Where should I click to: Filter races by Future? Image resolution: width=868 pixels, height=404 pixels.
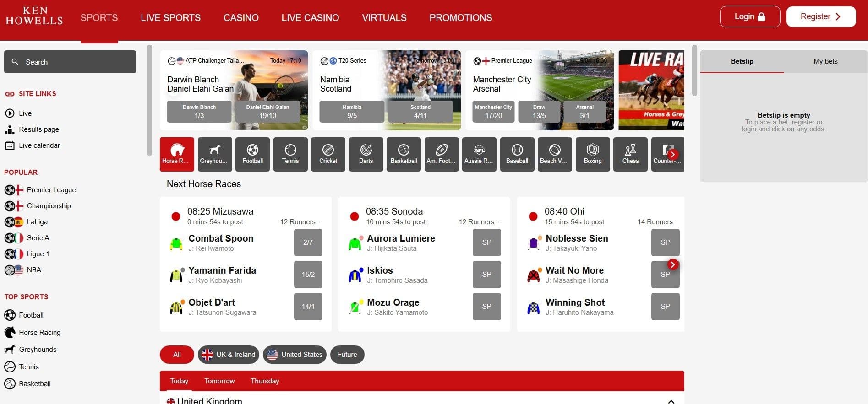347,354
